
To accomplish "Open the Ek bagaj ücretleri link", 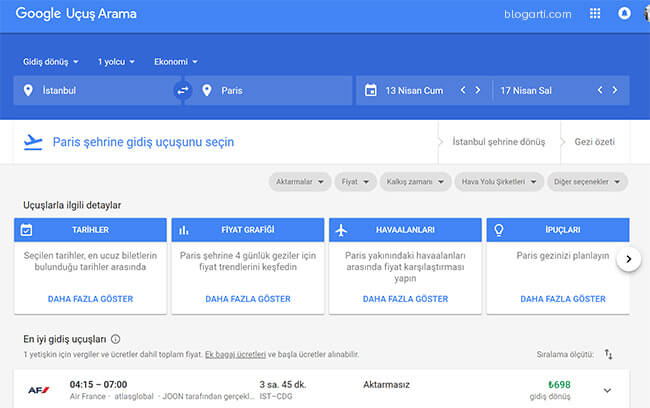I will [235, 355].
